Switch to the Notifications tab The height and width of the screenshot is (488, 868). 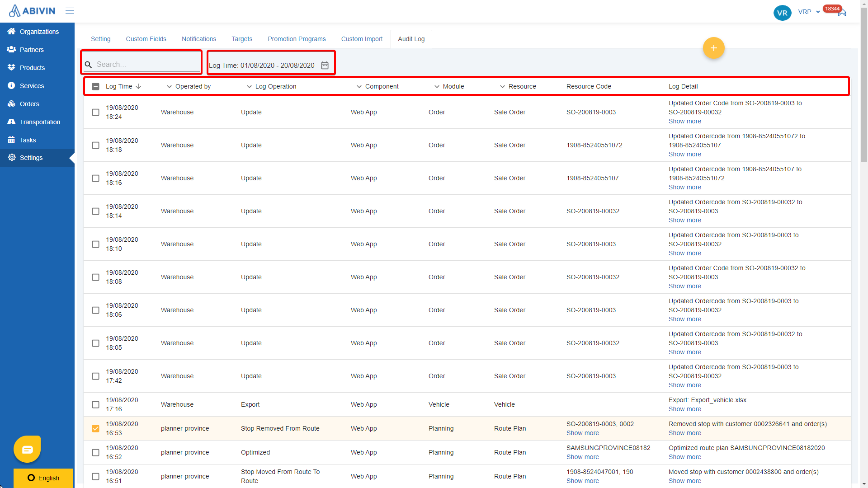click(x=199, y=39)
